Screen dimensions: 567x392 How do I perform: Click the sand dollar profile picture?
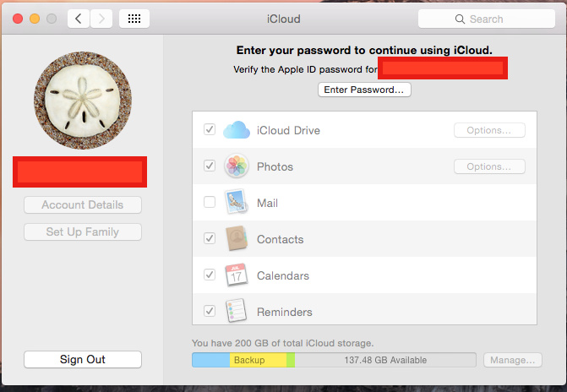click(83, 101)
